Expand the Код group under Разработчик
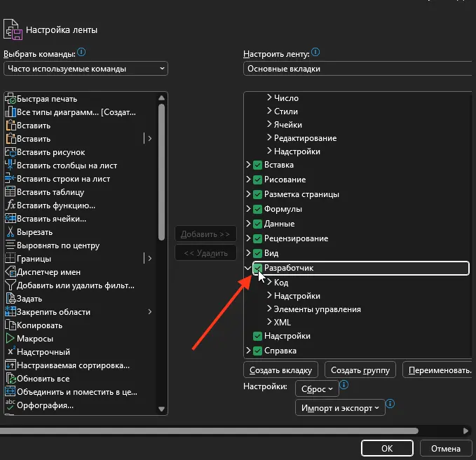The image size is (476, 460). tap(269, 283)
